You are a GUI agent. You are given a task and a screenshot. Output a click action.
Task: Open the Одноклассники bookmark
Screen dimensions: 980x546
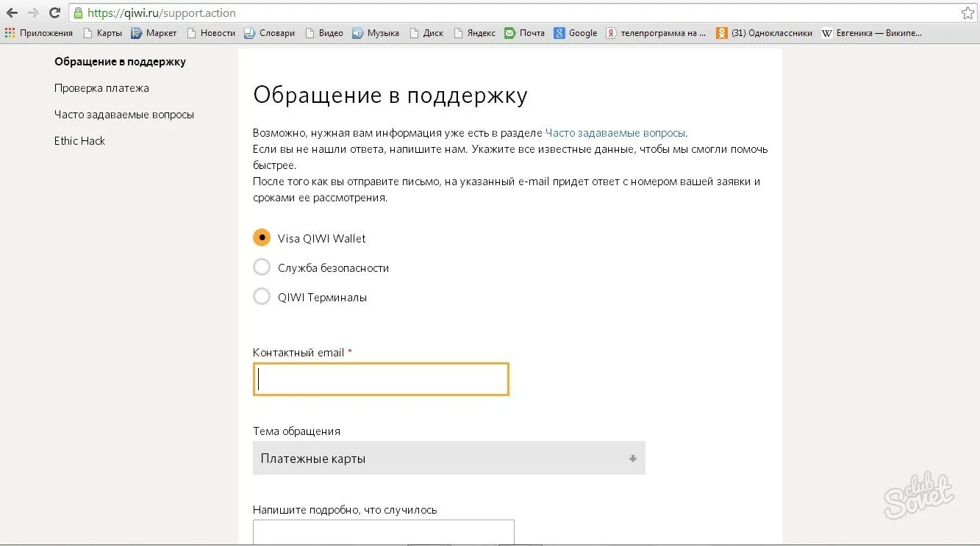(765, 33)
